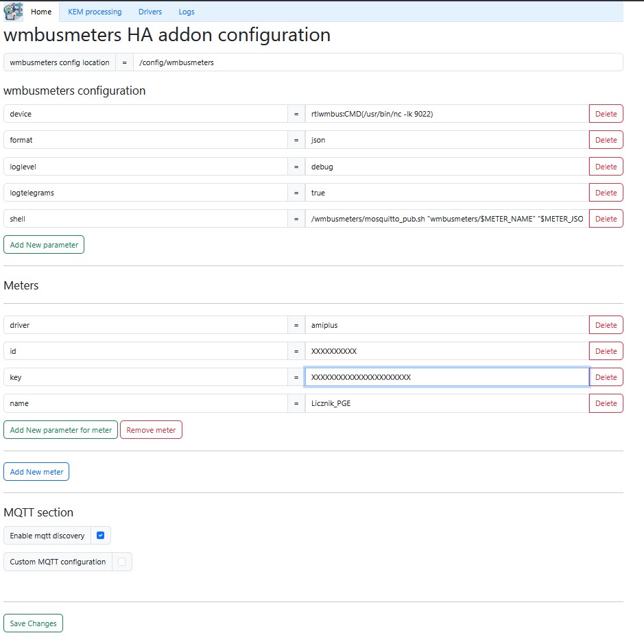The height and width of the screenshot is (644, 644).
Task: Open the Drivers tab
Action: [150, 12]
